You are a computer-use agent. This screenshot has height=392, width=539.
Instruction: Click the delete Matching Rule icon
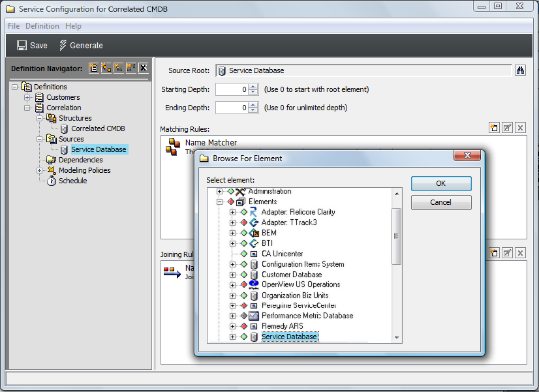[x=521, y=128]
